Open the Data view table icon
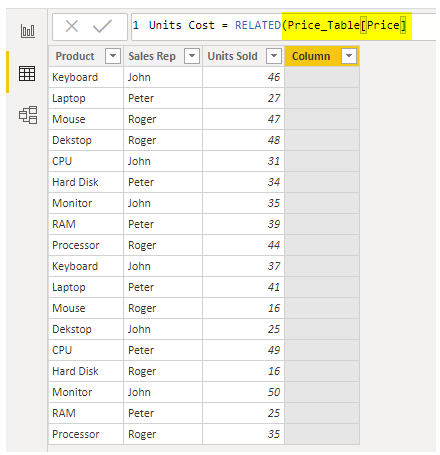Image resolution: width=440 pixels, height=455 pixels. (27, 73)
